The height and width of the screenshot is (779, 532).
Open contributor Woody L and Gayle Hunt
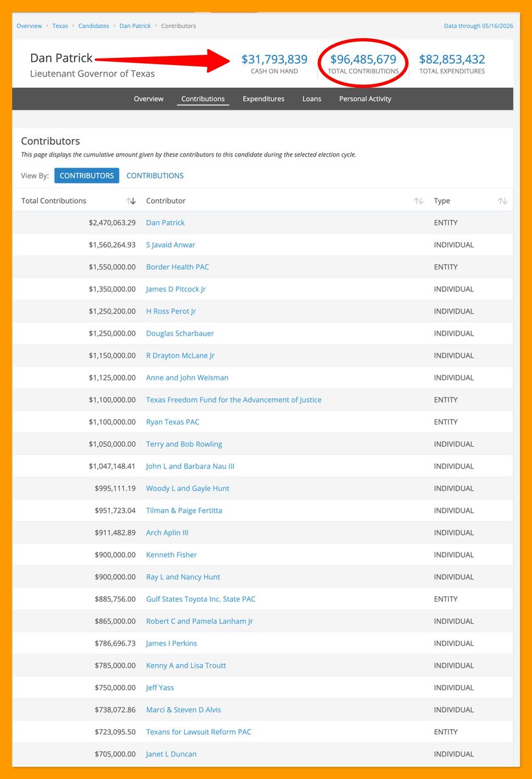pos(187,488)
